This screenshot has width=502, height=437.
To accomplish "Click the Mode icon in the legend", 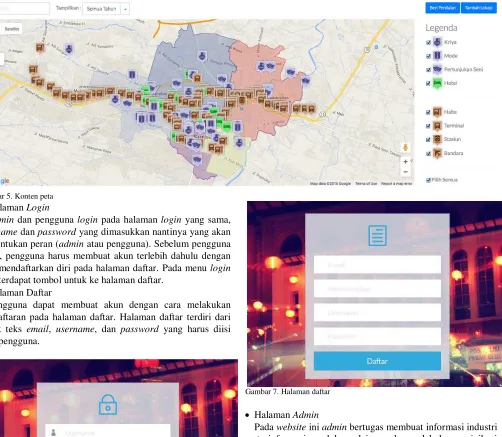I will point(437,55).
